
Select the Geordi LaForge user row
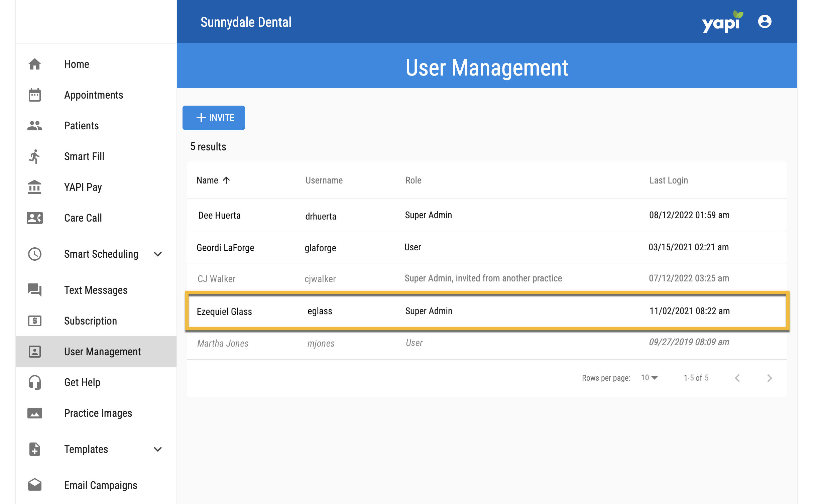click(x=487, y=247)
